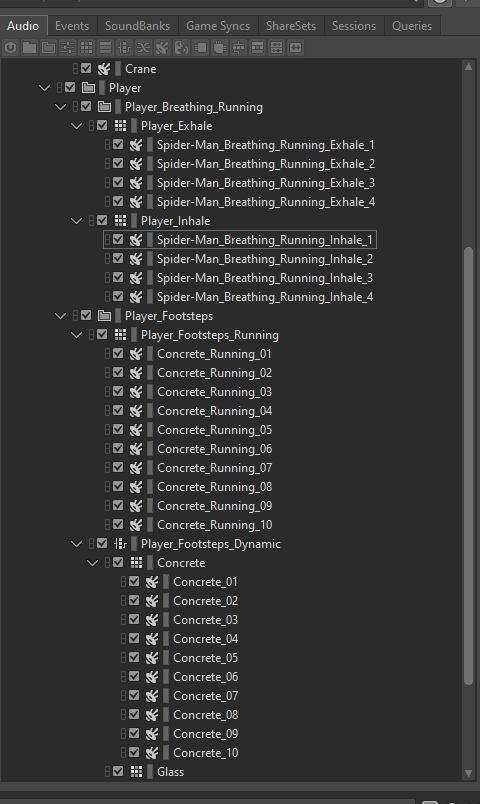Create a Blend Container from toolbar

click(143, 48)
